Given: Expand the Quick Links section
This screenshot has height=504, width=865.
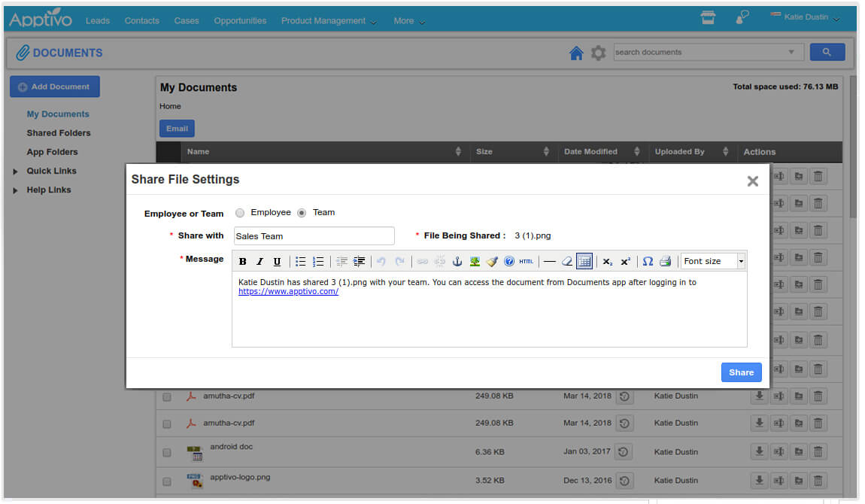Looking at the screenshot, I should pos(16,172).
